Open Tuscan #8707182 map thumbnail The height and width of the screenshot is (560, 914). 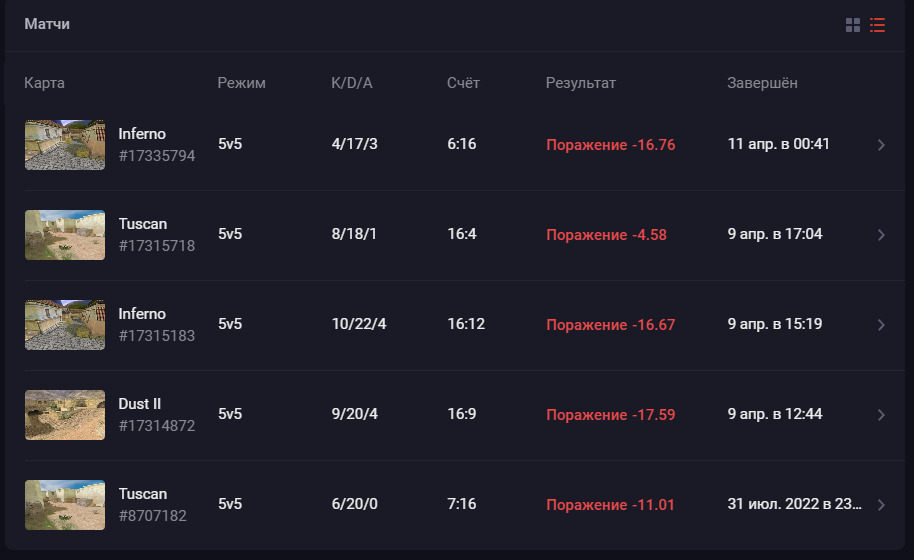65,505
